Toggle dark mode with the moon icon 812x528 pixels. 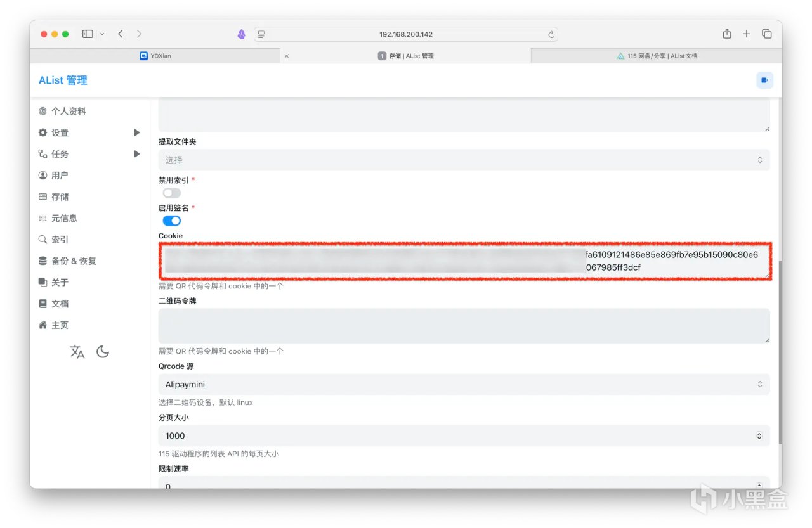coord(103,352)
